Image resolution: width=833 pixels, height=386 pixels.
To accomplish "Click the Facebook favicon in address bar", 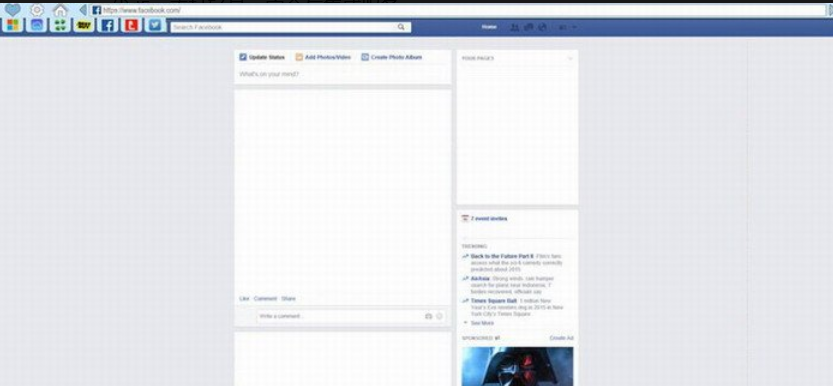I will [96, 10].
